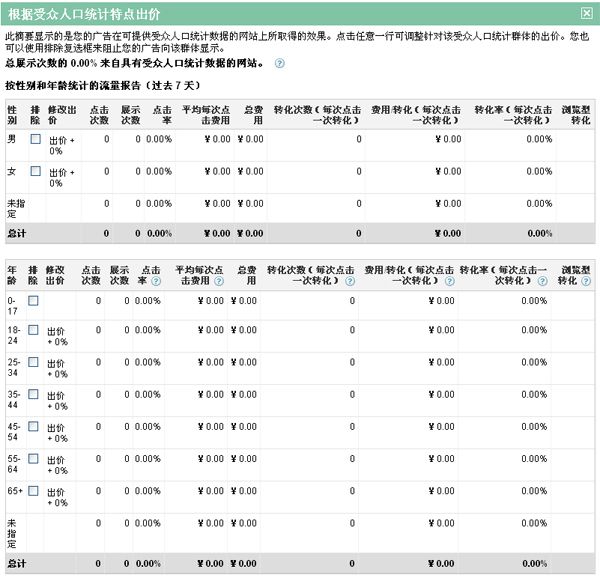Viewport: 600px width, 578px height.
Task: Modify 出价 + 0% bid for age 45-54
Action: click(58, 432)
